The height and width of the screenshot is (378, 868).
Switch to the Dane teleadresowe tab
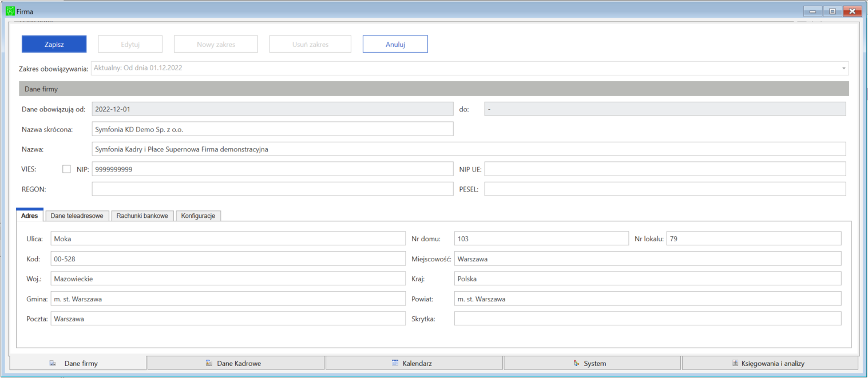(x=77, y=216)
